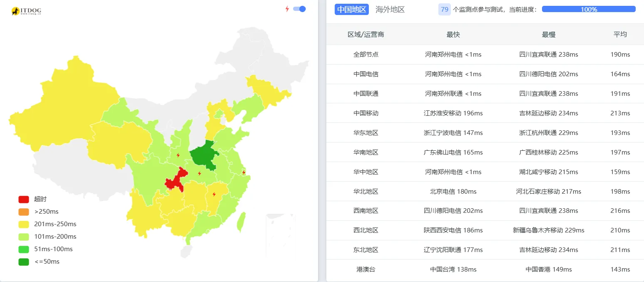Select the 东北地区 row label
The height and width of the screenshot is (282, 644).
tap(366, 250)
